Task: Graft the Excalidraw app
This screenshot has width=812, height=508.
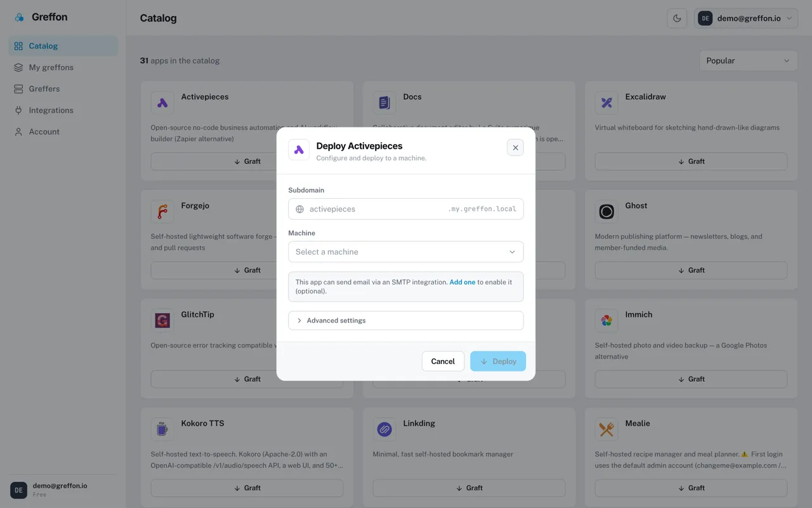Action: 691,161
